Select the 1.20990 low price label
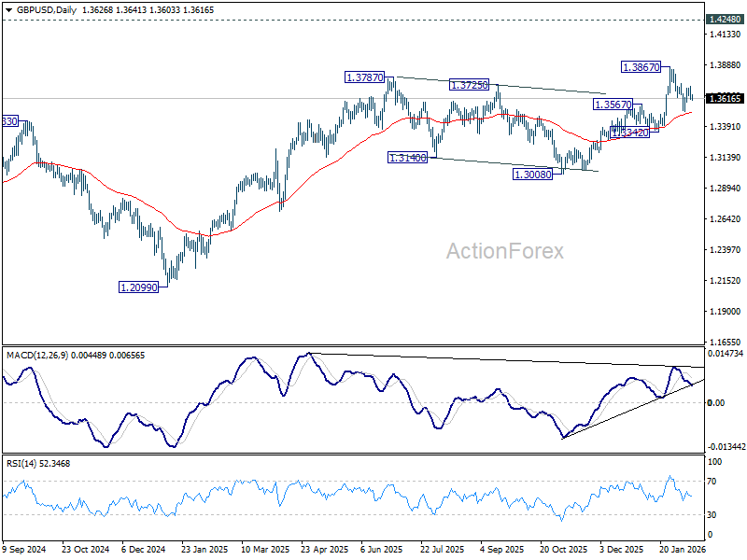The image size is (747, 560). (138, 287)
